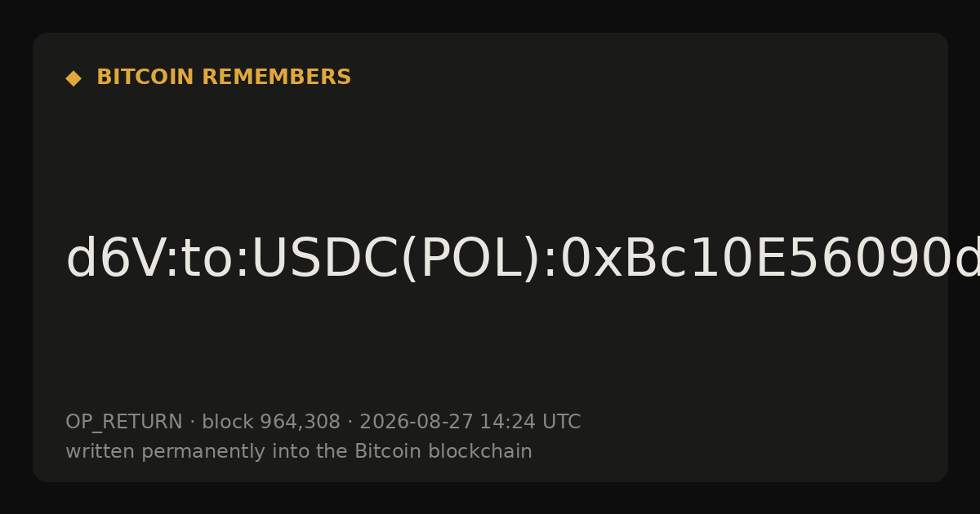Click the written permanently caption line
Viewport: 980px width, 514px height.
click(x=299, y=452)
